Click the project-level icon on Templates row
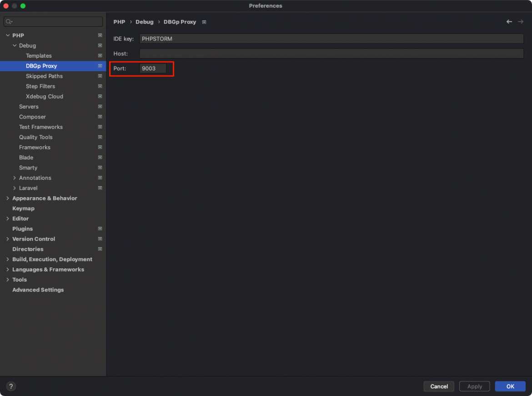The height and width of the screenshot is (396, 532). click(x=100, y=55)
